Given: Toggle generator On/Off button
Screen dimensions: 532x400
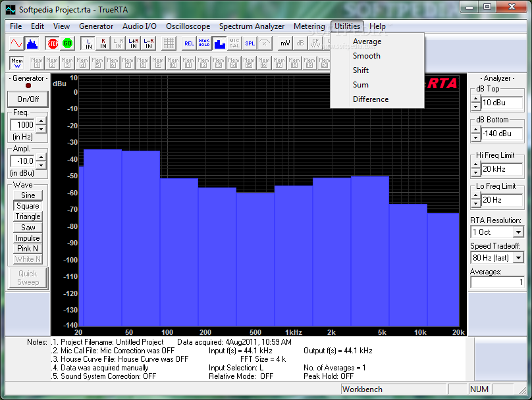Looking at the screenshot, I should click(x=28, y=99).
